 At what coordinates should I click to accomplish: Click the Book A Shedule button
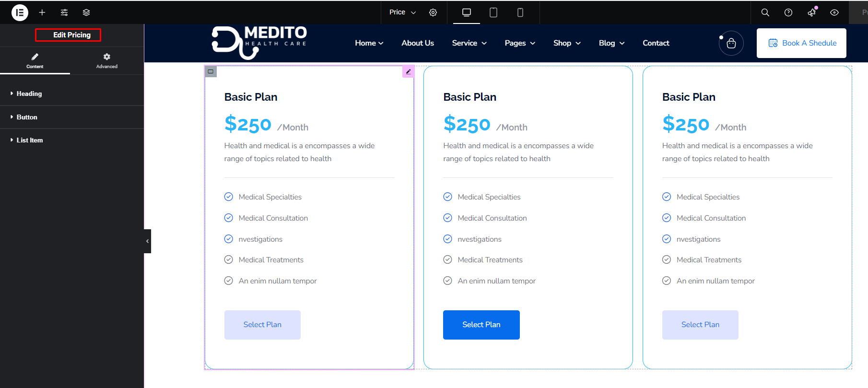coord(801,43)
